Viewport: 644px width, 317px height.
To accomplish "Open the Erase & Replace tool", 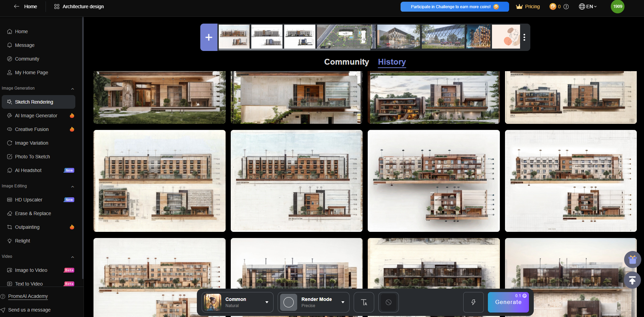I will pyautogui.click(x=33, y=213).
